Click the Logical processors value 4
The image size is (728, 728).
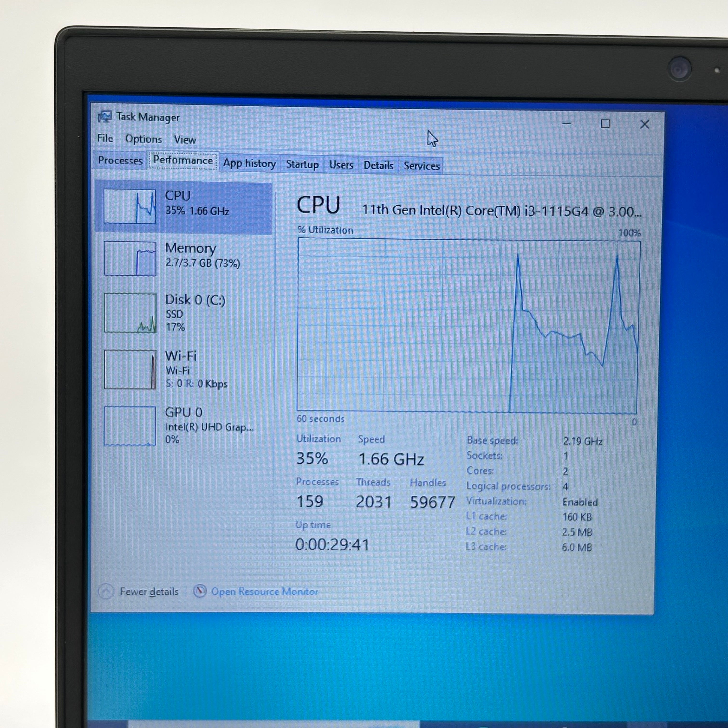pos(565,487)
